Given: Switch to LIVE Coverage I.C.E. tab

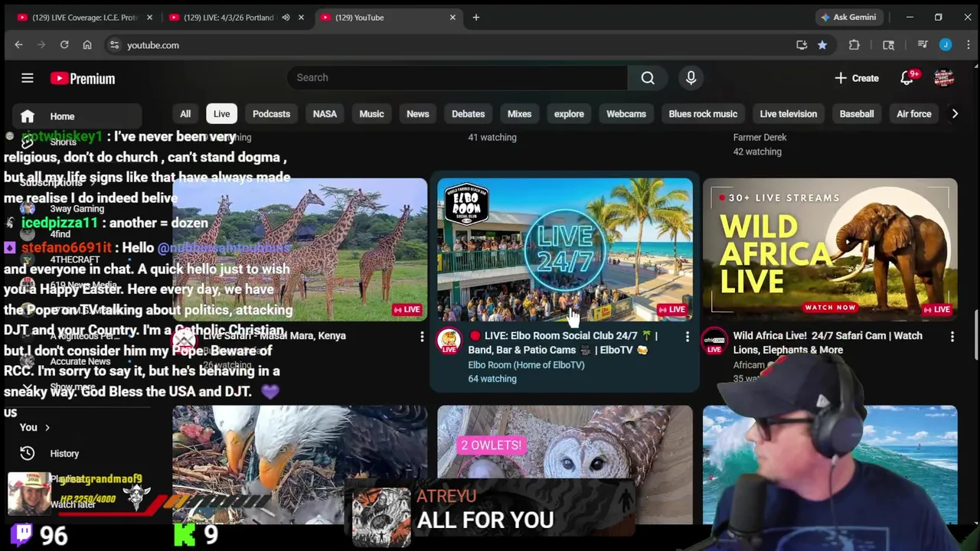Looking at the screenshot, I should (x=84, y=17).
